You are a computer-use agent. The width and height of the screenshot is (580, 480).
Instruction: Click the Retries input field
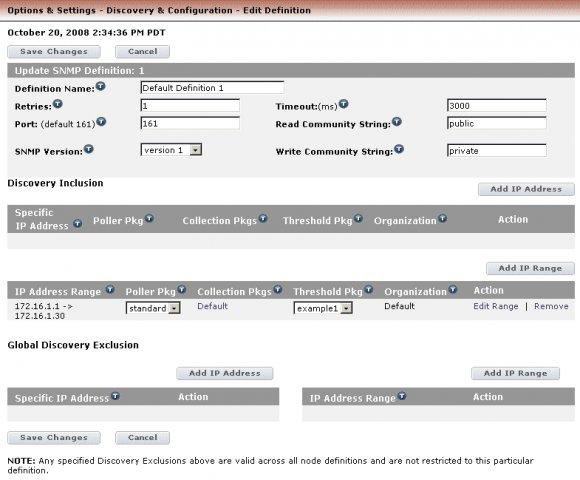pos(190,106)
